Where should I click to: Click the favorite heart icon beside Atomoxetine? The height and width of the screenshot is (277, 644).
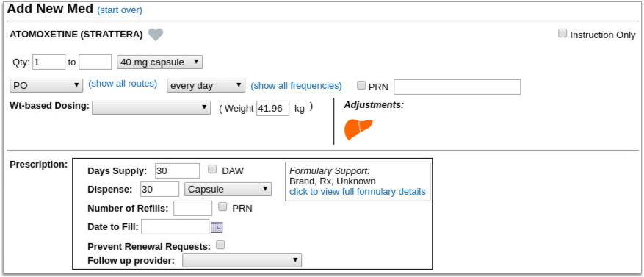(x=156, y=35)
